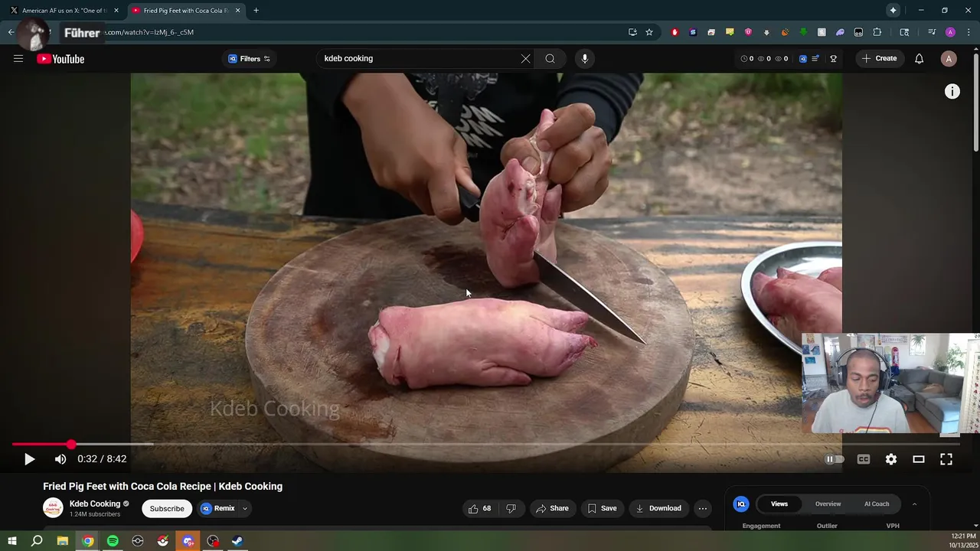Click the vidIQ logo in the side panel
This screenshot has width=980, height=551.
tap(740, 504)
